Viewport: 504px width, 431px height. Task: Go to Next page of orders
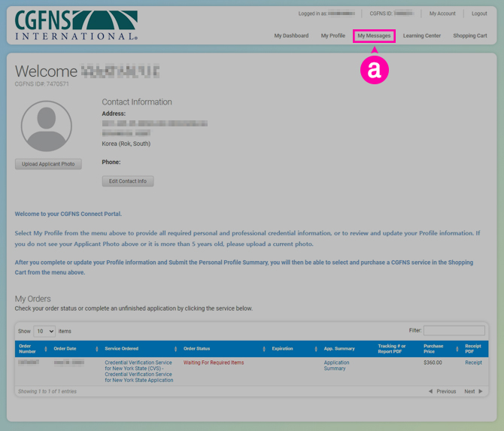click(473, 391)
